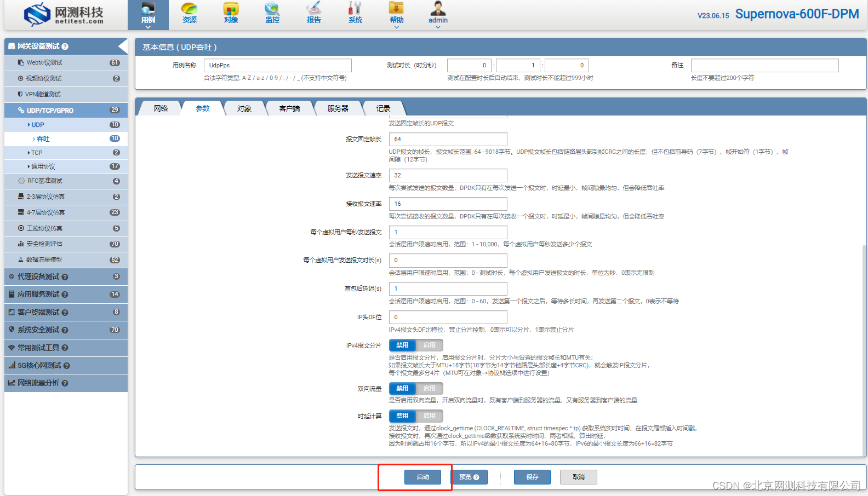Open the 监控 monitor icon
The image size is (868, 496).
(272, 13)
